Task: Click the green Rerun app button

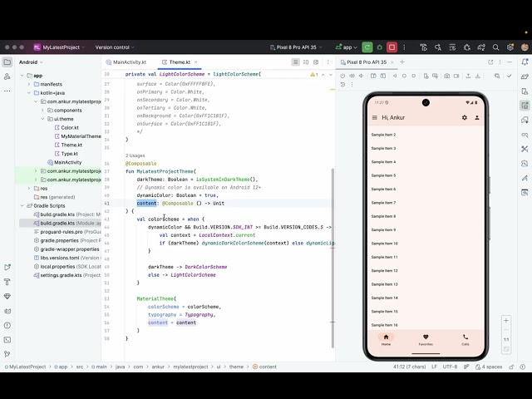Action: (367, 47)
